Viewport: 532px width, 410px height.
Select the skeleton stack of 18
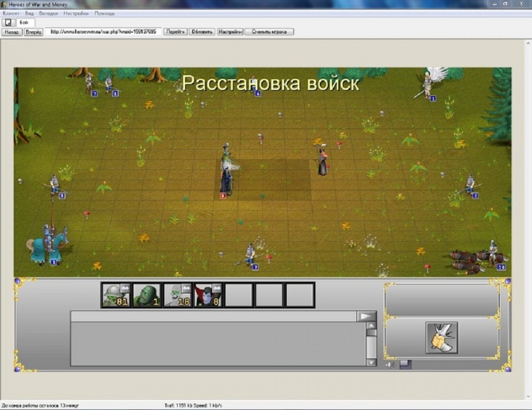point(177,295)
